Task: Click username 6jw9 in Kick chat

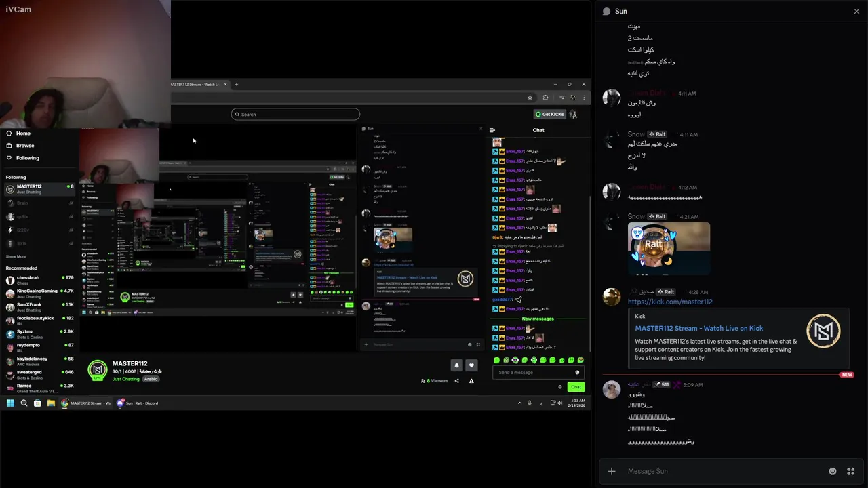Action: pyautogui.click(x=497, y=237)
